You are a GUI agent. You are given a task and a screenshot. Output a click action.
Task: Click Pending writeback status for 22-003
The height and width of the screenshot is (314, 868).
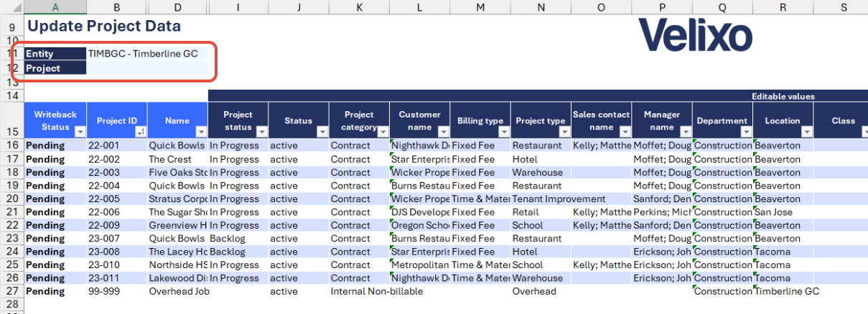pyautogui.click(x=55, y=172)
